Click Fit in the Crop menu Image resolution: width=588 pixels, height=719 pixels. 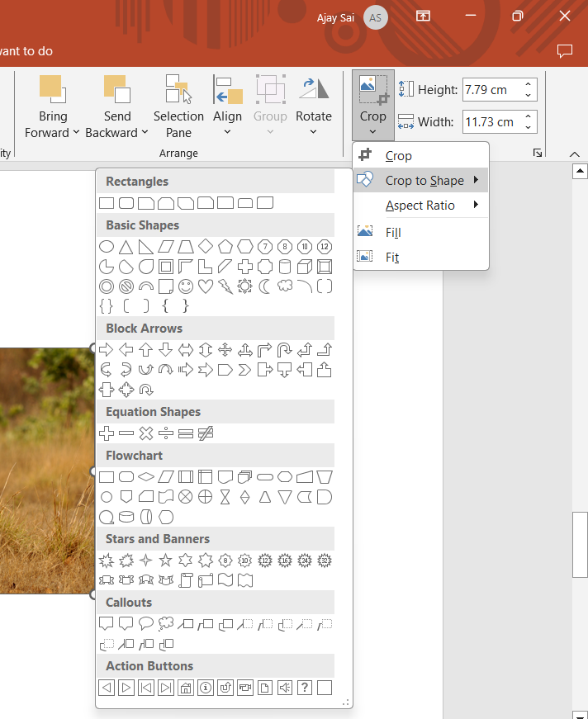click(x=392, y=258)
